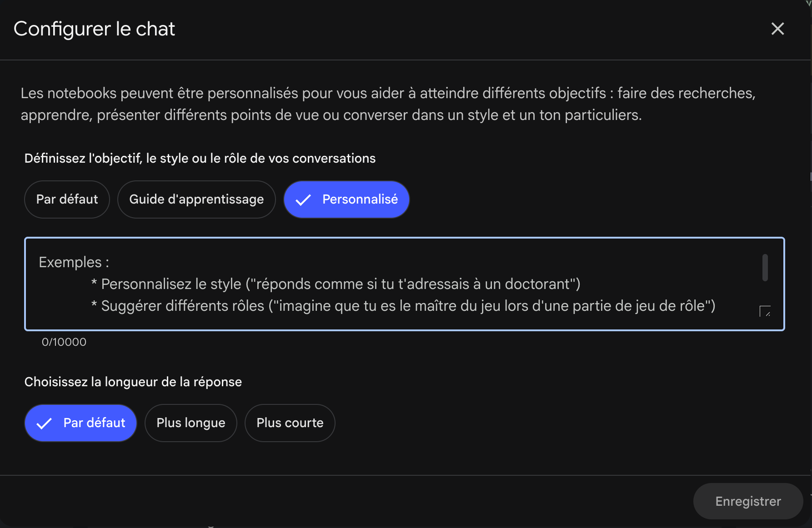Choose Plus longue response length
812x528 pixels.
pos(191,423)
